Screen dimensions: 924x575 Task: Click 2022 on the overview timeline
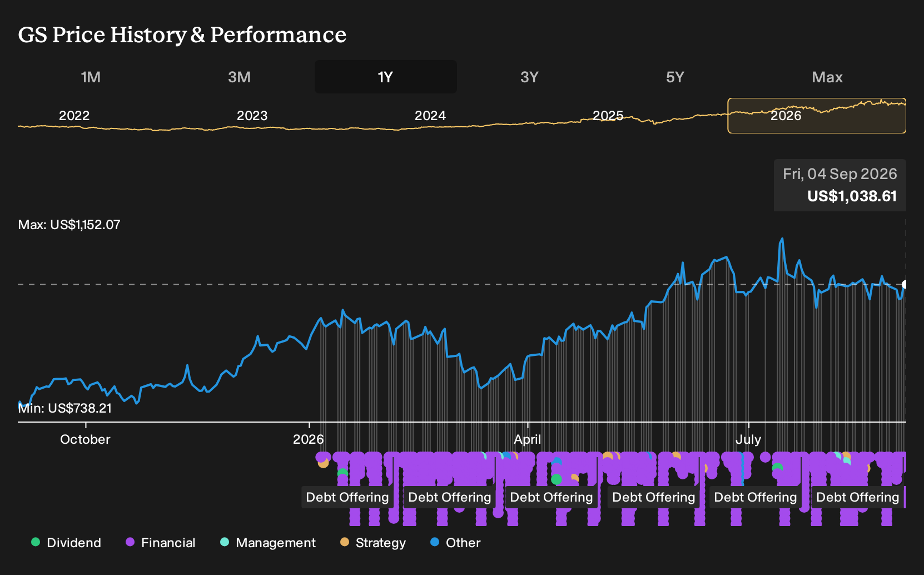point(74,116)
